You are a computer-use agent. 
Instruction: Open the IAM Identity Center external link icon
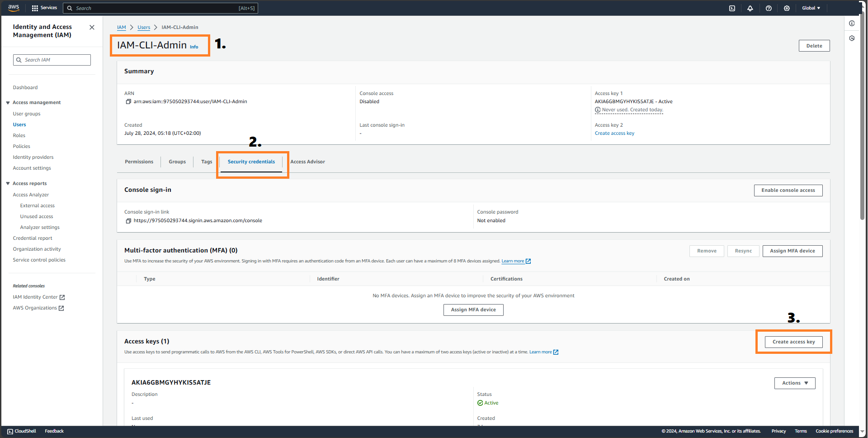point(62,297)
